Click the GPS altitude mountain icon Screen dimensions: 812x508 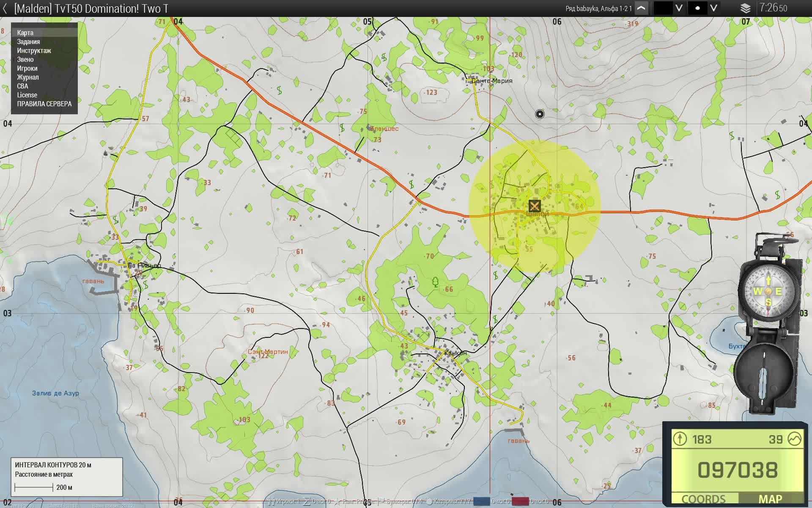[x=795, y=439]
